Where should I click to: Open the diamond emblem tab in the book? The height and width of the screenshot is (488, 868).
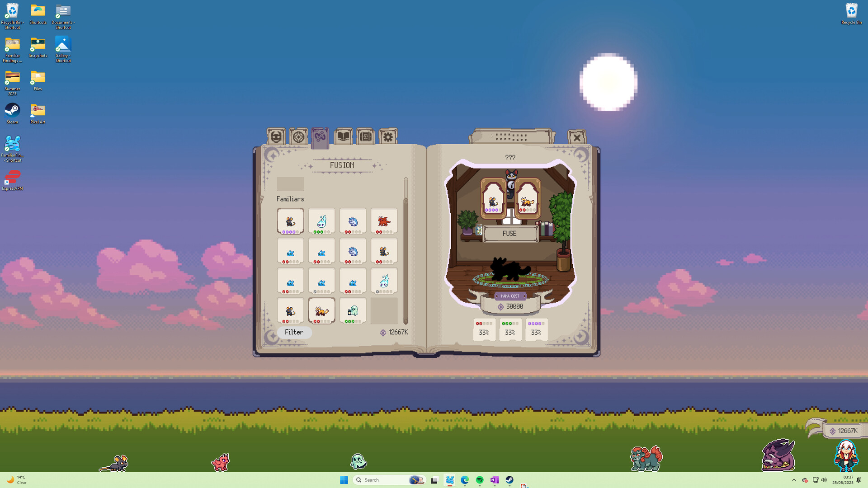[x=298, y=136]
